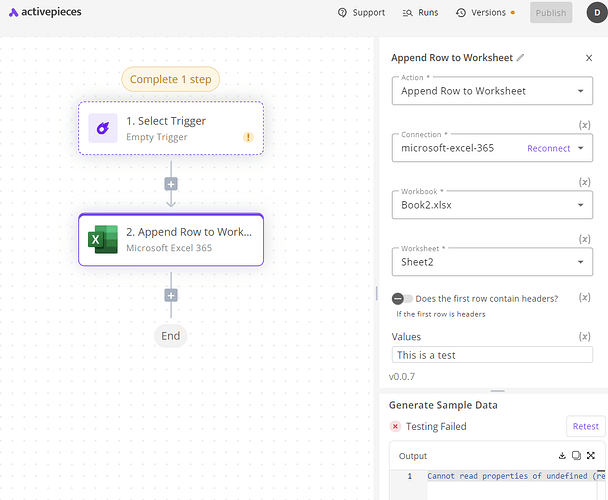The width and height of the screenshot is (608, 500).
Task: Click the Testing Failed error icon
Action: (395, 427)
